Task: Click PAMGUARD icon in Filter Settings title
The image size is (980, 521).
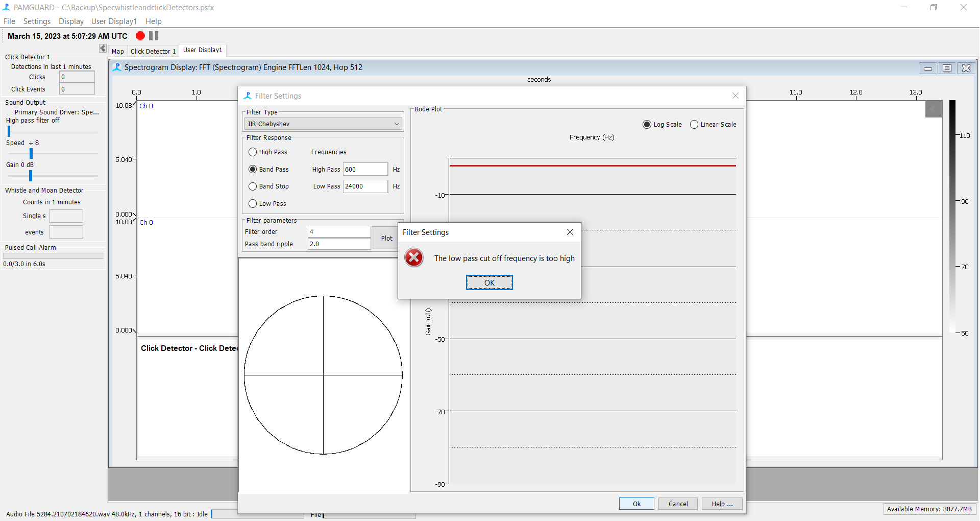Action: [248, 96]
